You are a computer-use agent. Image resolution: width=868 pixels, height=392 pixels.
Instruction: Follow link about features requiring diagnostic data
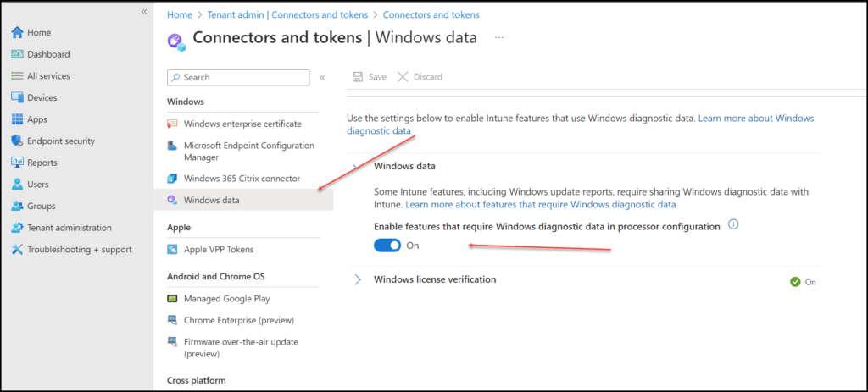point(541,205)
